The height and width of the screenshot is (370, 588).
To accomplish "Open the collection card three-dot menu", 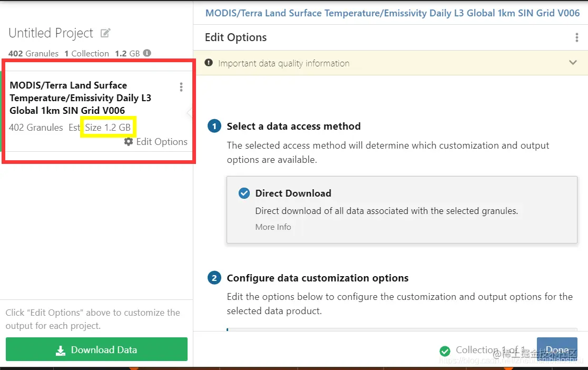I will pos(181,87).
